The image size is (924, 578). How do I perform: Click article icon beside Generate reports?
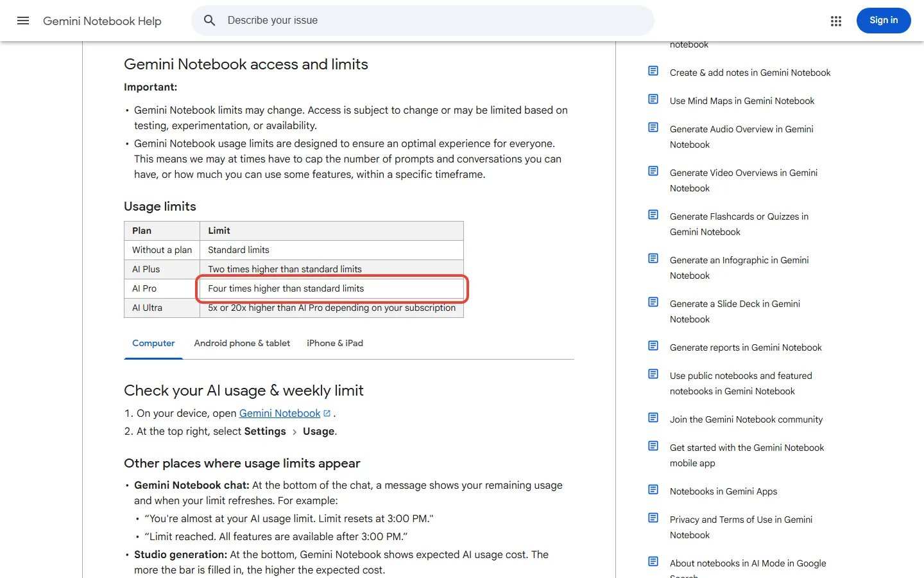click(x=653, y=346)
